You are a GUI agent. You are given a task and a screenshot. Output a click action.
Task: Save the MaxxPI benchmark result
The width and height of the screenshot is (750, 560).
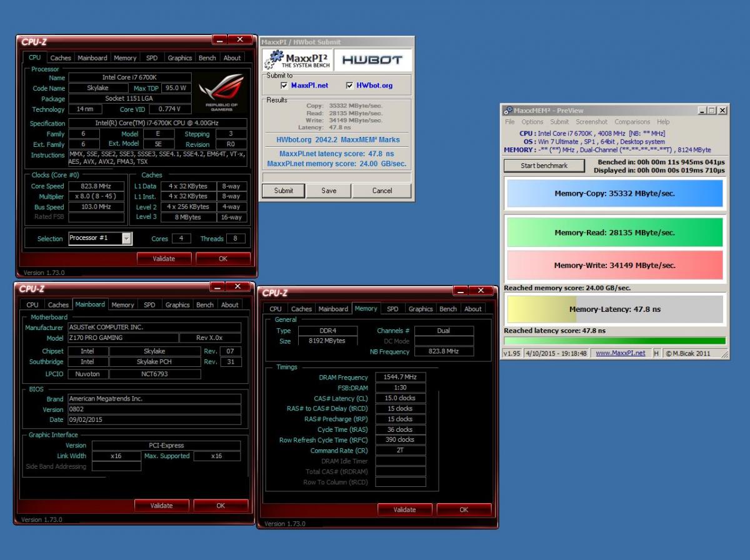click(x=329, y=191)
